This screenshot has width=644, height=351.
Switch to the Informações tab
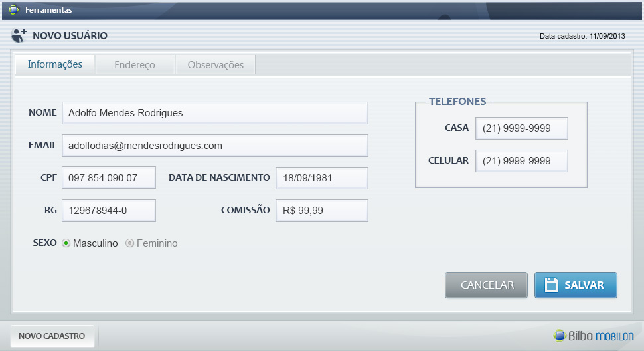point(54,64)
